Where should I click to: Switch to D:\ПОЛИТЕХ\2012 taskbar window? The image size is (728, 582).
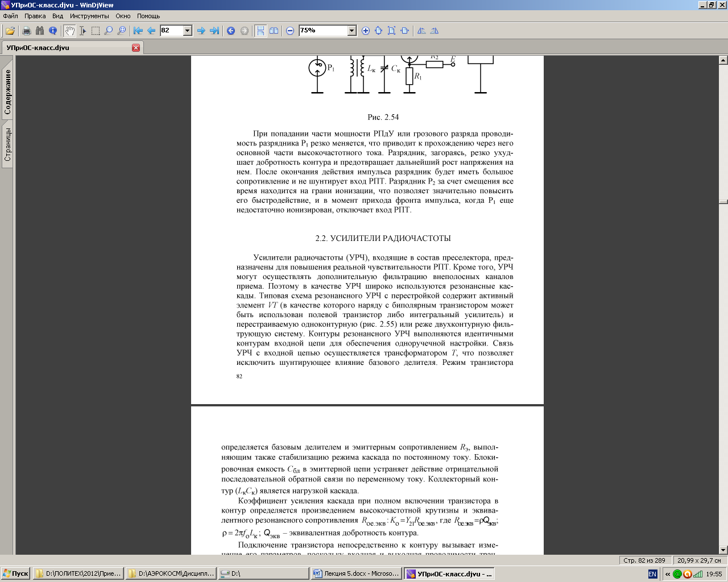[78, 574]
